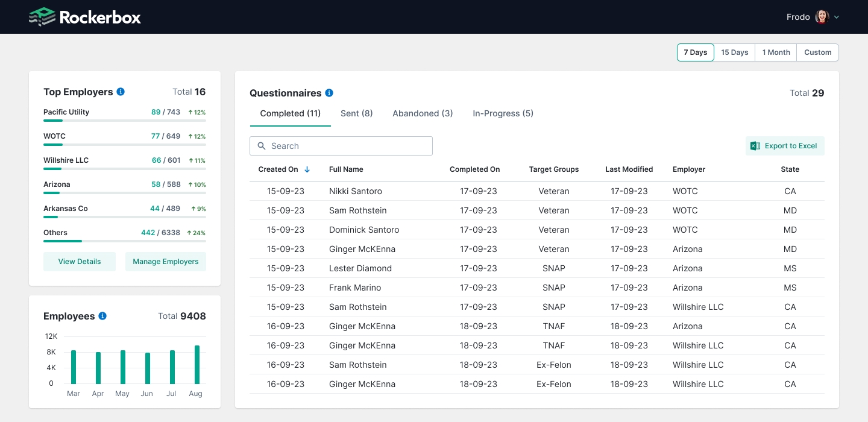Image resolution: width=868 pixels, height=422 pixels.
Task: Switch to the Abandoned (3) tab
Action: click(x=423, y=113)
